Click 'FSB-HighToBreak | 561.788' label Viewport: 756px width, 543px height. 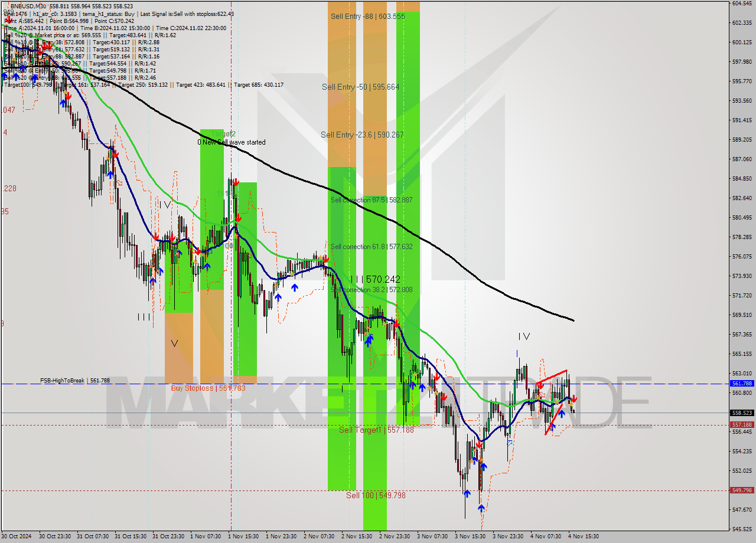[x=75, y=381]
